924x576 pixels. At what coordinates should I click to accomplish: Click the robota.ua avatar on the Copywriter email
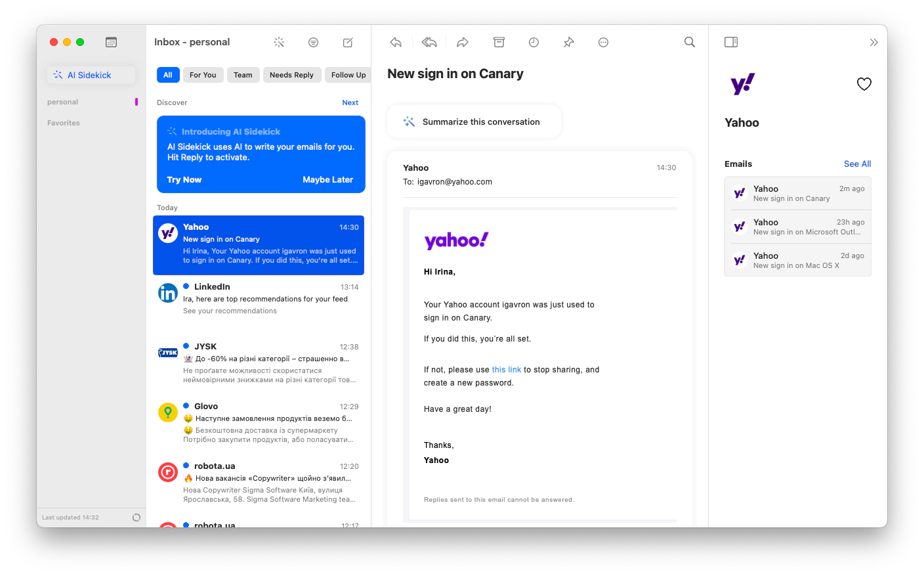click(168, 472)
